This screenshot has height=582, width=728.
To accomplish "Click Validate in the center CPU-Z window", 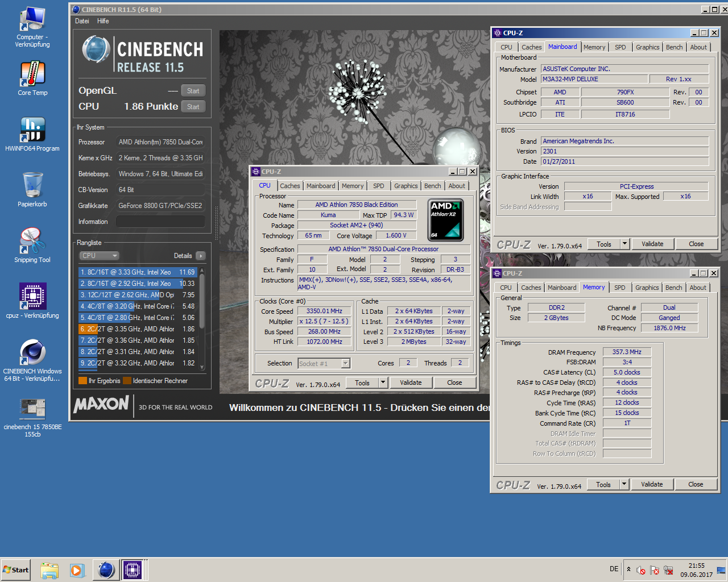I will point(411,383).
